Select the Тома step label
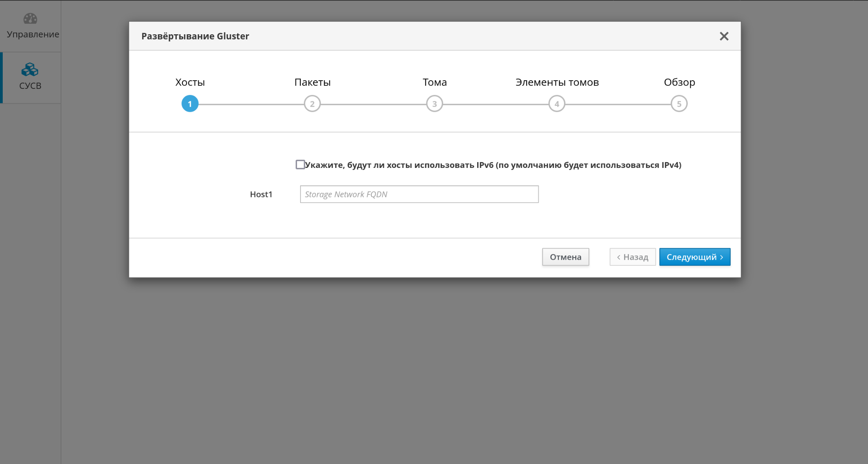 [x=434, y=82]
